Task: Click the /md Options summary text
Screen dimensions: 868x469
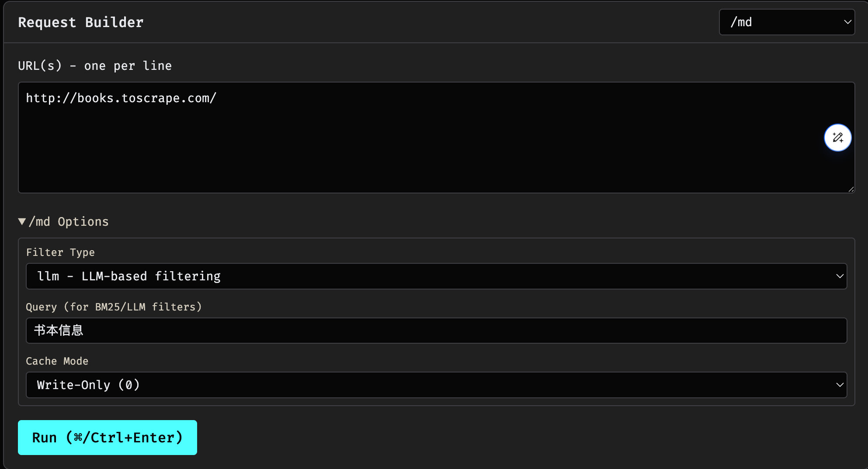Action: [69, 221]
